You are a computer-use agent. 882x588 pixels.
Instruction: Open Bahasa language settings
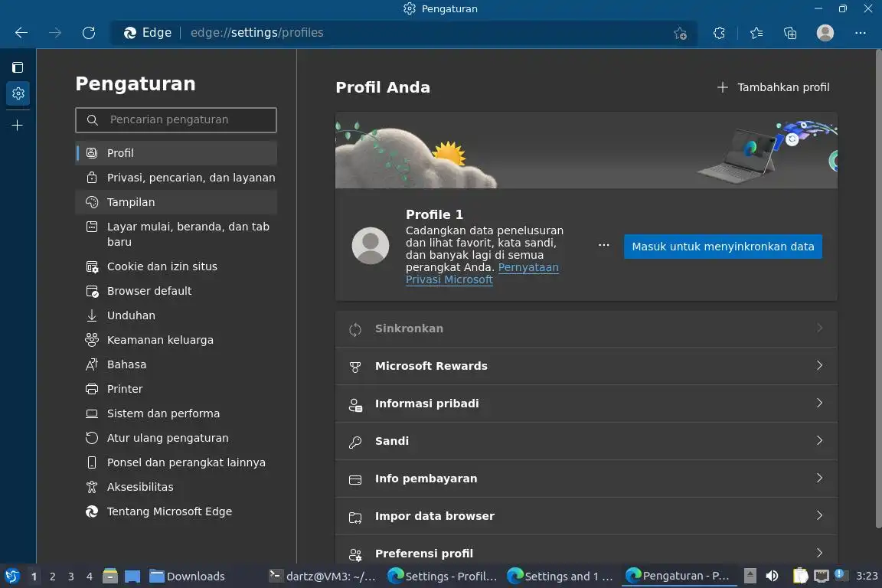[x=176, y=364]
